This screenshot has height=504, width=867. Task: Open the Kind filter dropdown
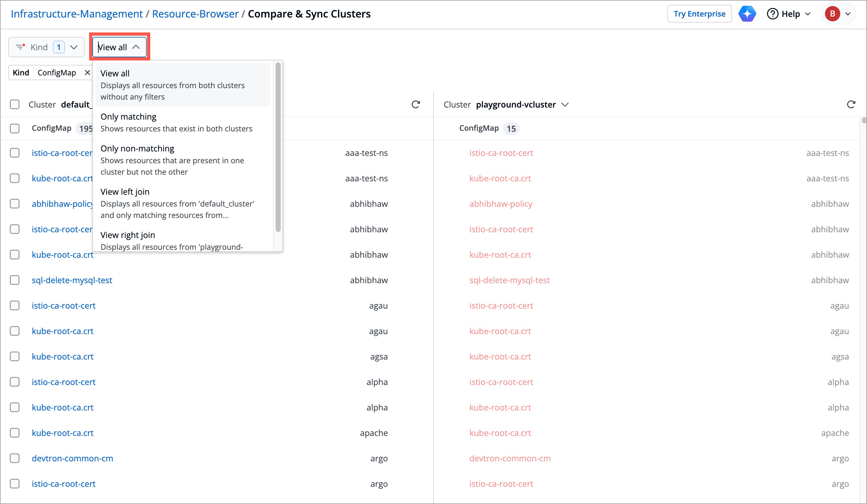[x=74, y=47]
